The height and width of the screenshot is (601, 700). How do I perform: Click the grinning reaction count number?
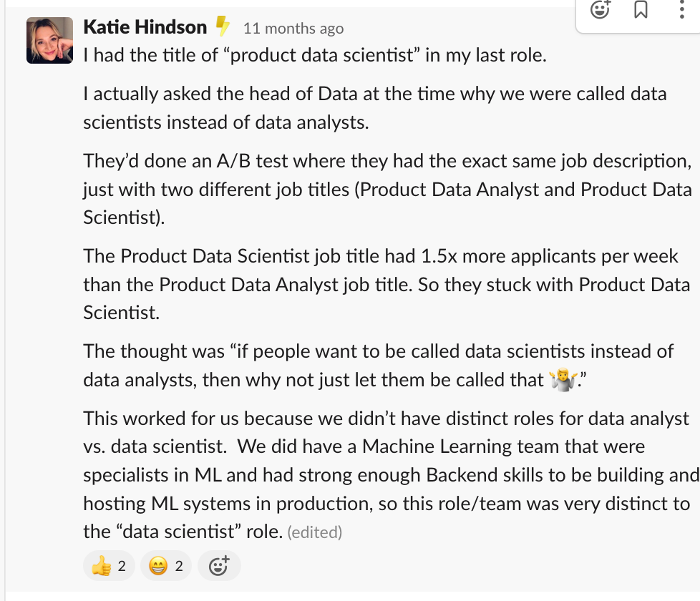coord(179,567)
